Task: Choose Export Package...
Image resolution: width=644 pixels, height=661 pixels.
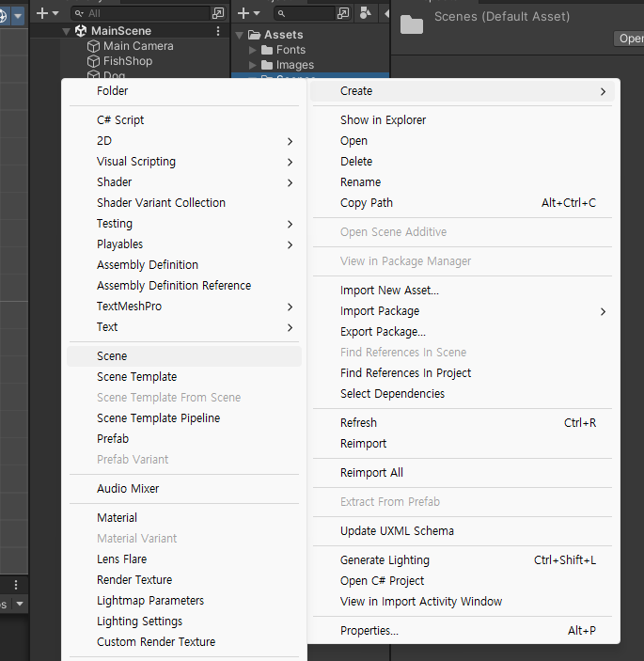Action: pos(463,332)
